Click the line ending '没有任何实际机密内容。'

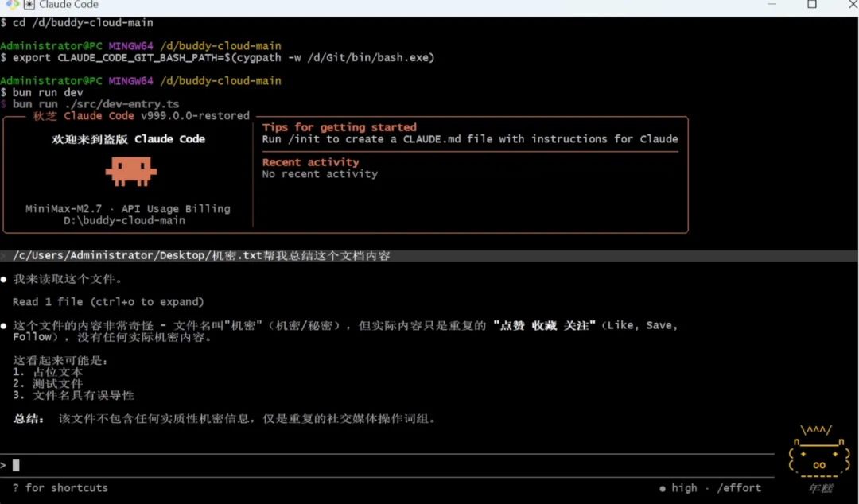tap(112, 338)
